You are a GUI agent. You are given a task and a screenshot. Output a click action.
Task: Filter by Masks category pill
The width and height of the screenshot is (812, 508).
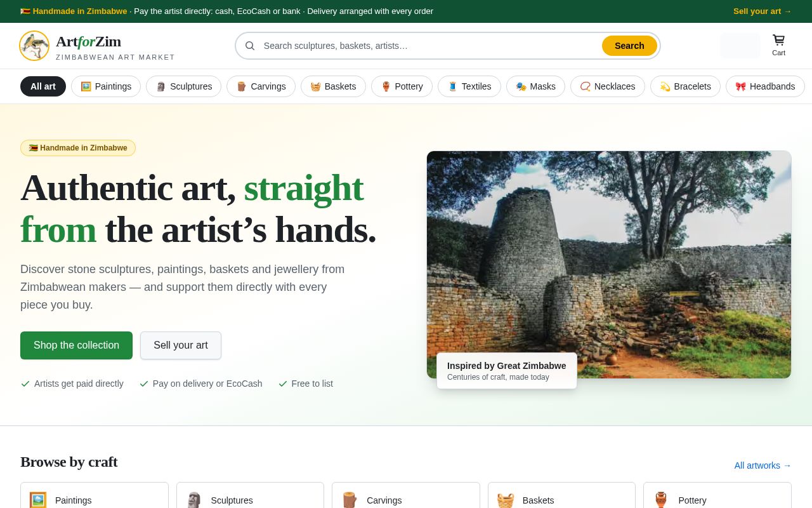click(x=535, y=86)
